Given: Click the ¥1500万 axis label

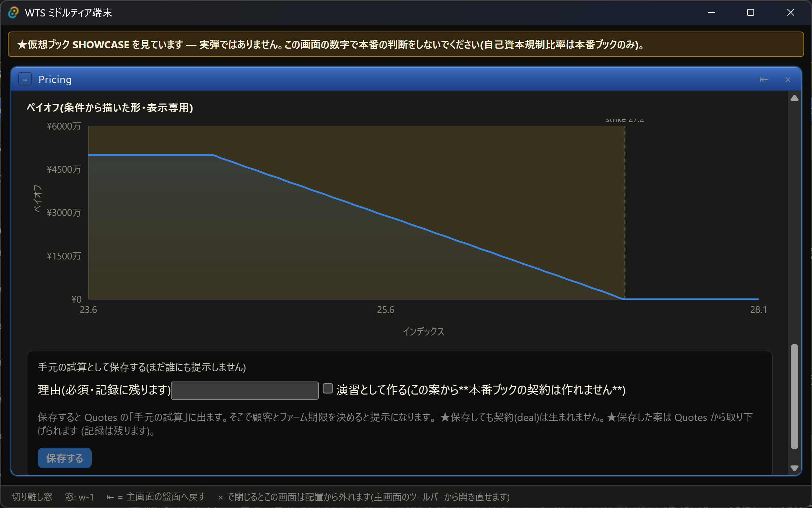Looking at the screenshot, I should coord(64,256).
